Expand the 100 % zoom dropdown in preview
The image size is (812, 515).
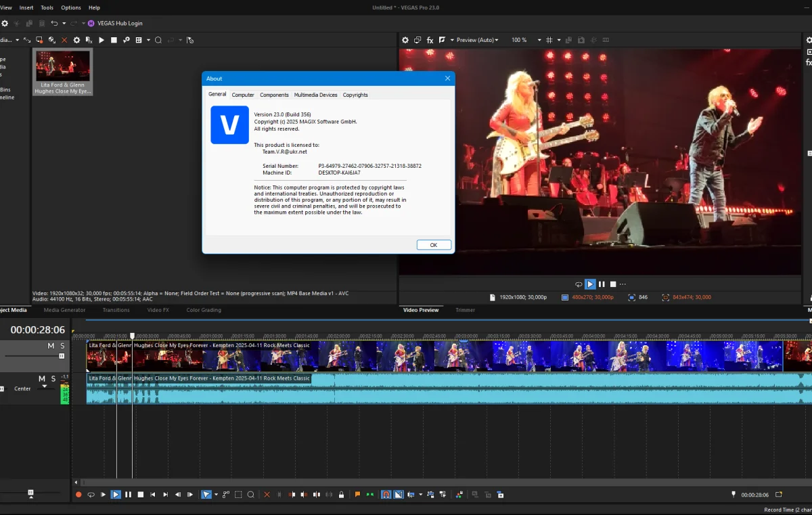[x=539, y=40]
